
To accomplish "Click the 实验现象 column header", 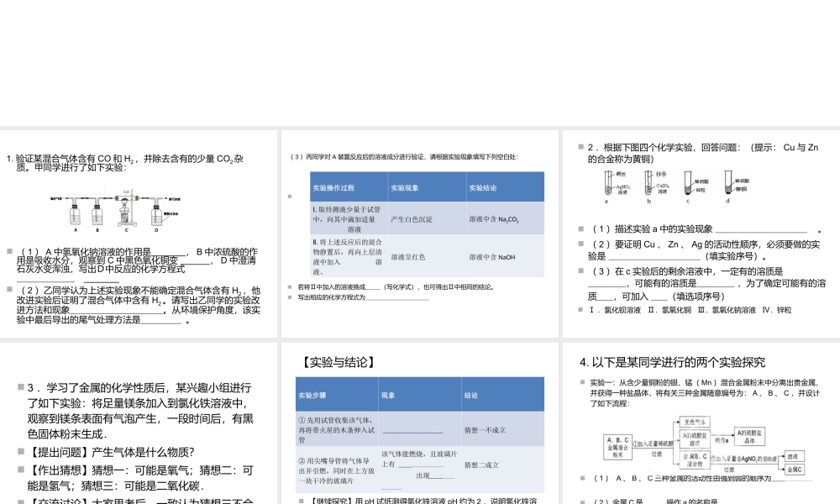I will [427, 187].
